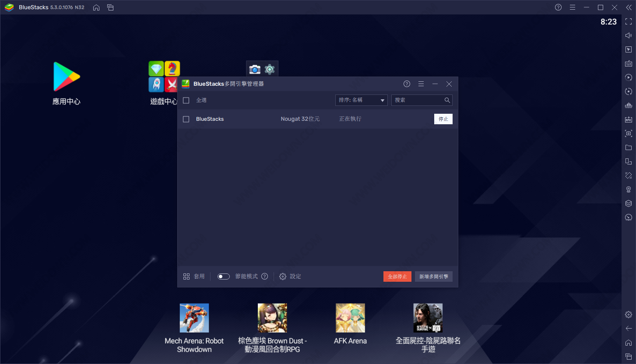Toggle fullscreen mode in sidebar
636x364 pixels.
[629, 21]
